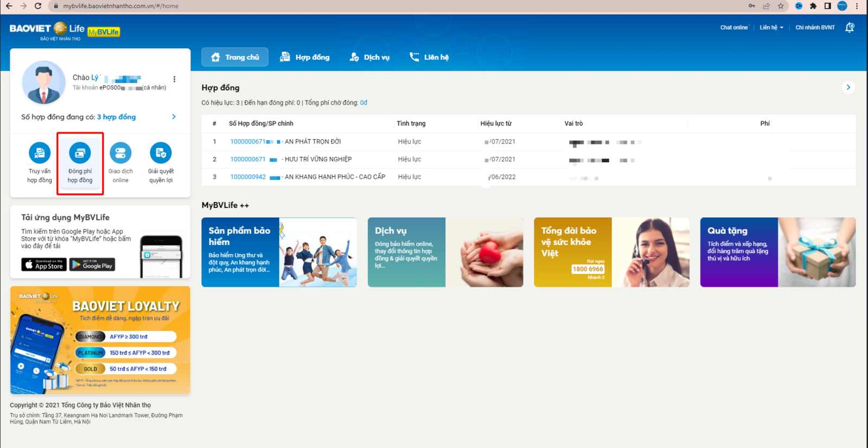Select the Liên hệ navigation tab
The height and width of the screenshot is (448, 868).
[429, 57]
